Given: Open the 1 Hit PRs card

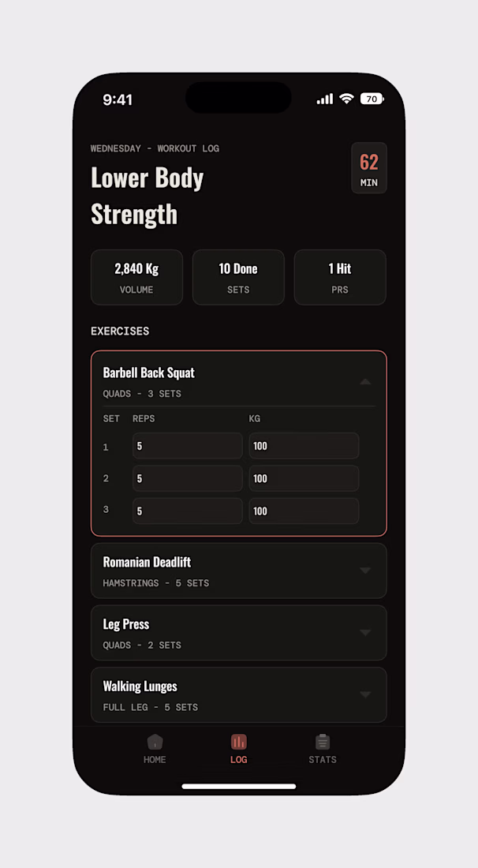Looking at the screenshot, I should (340, 277).
